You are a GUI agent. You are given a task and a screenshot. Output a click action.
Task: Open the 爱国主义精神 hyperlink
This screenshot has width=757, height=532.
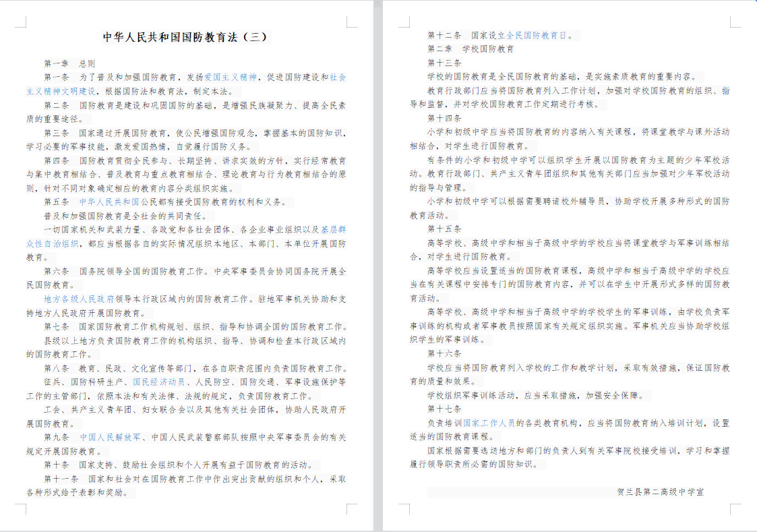tap(231, 78)
